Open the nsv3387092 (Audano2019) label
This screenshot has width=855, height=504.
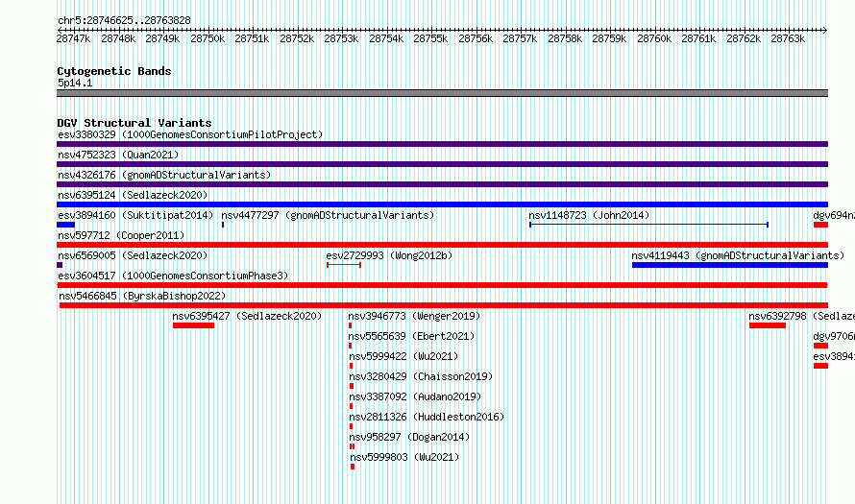(415, 396)
